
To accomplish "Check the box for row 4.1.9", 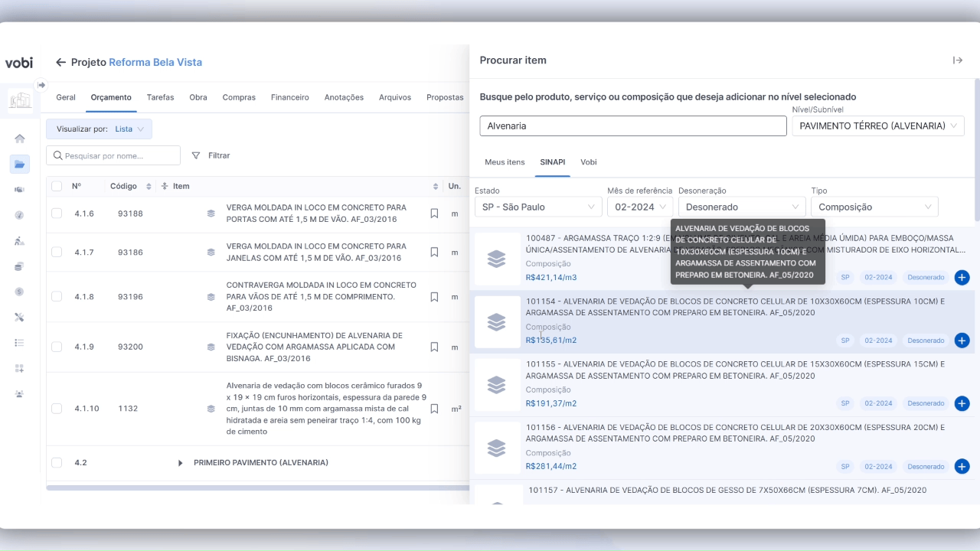I will [57, 347].
